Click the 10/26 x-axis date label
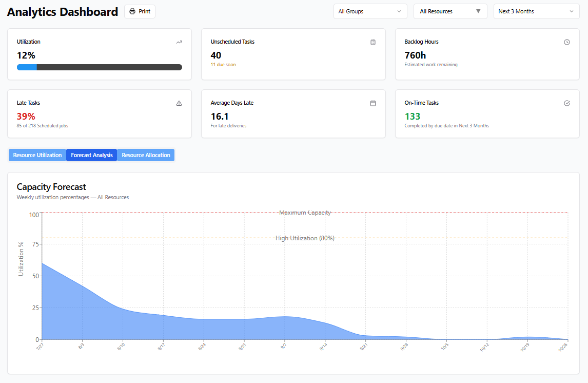 (x=562, y=347)
